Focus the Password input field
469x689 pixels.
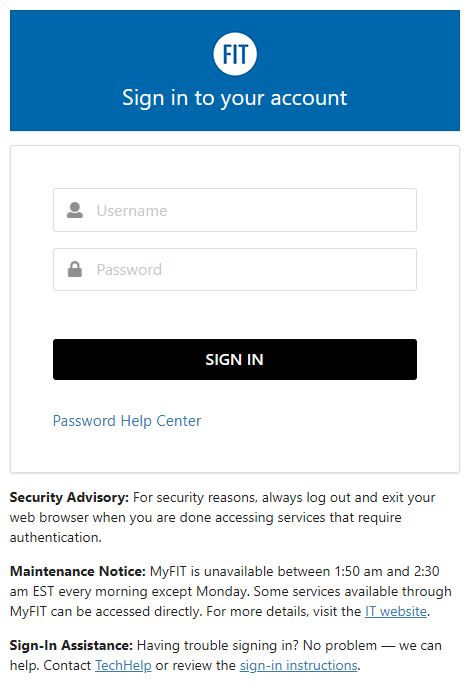(x=235, y=269)
